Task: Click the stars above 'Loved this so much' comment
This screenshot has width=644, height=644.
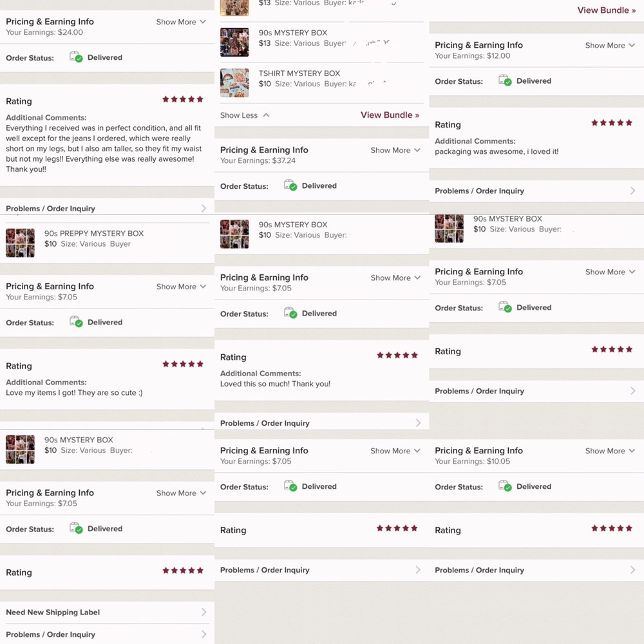Action: pos(397,355)
